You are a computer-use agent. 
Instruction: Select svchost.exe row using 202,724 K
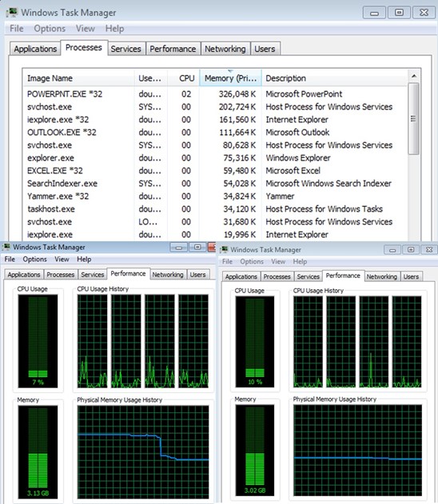[x=215, y=107]
